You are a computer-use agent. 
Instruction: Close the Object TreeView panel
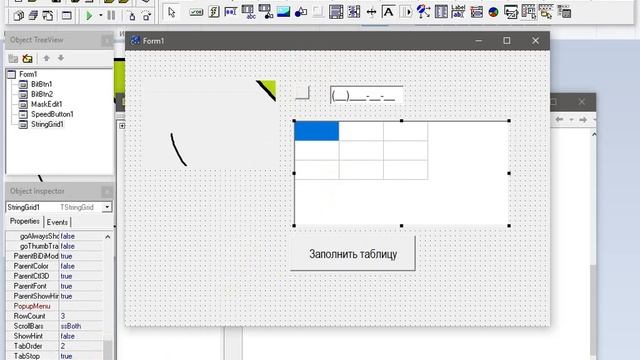107,40
